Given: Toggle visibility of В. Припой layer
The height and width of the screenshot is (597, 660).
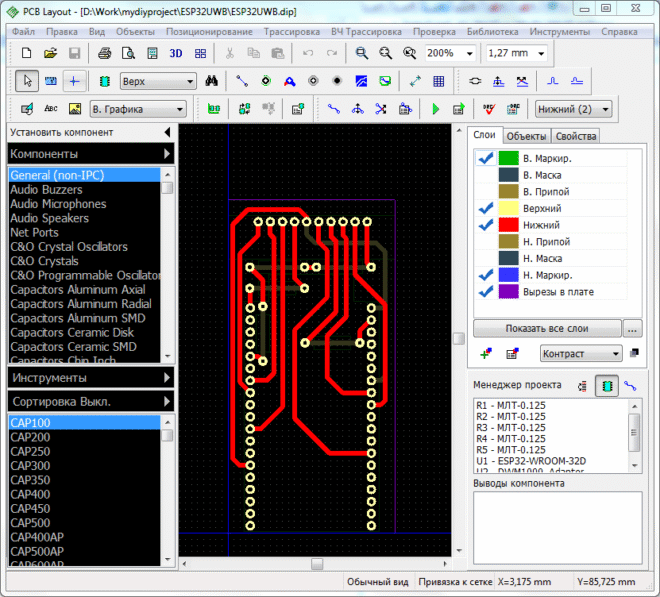Looking at the screenshot, I should [486, 192].
